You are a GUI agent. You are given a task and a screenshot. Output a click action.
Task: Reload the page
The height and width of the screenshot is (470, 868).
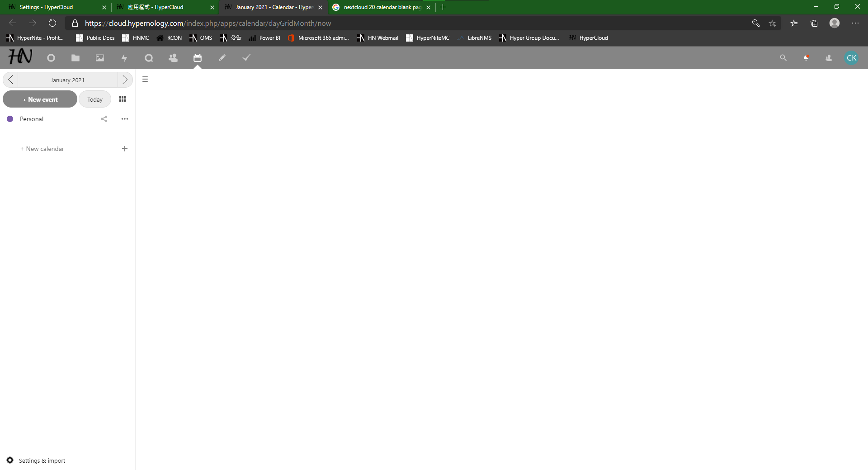[52, 23]
